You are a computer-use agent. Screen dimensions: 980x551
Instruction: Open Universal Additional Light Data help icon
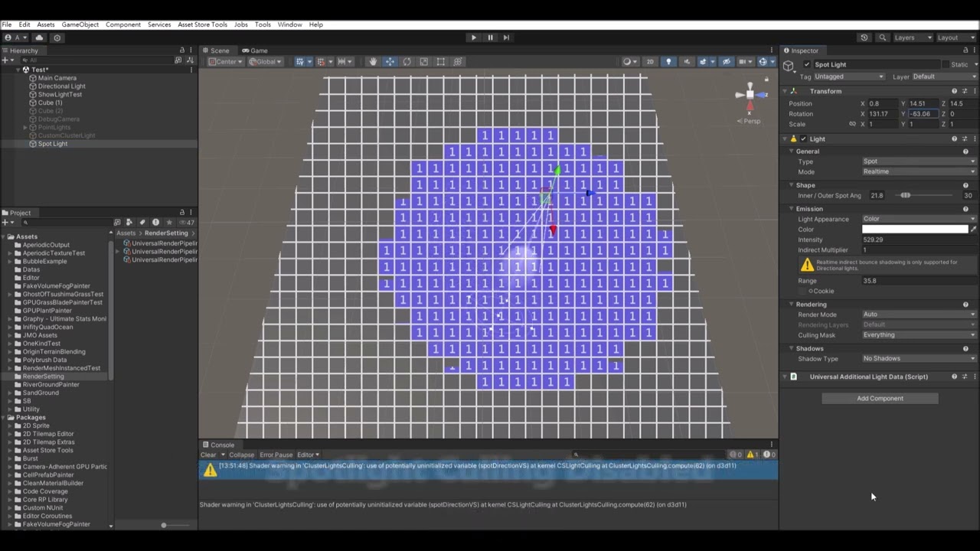(x=954, y=377)
